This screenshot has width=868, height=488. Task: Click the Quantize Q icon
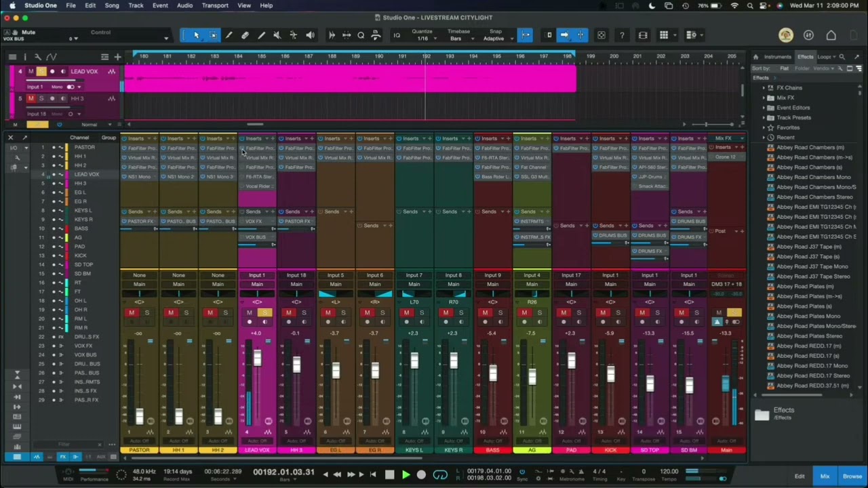(361, 35)
